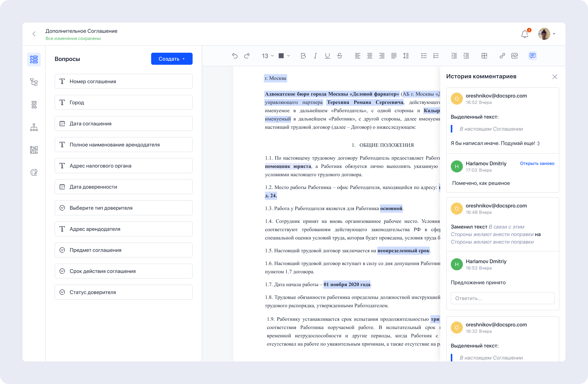Align text to the left
This screenshot has height=384, width=588.
coord(358,56)
